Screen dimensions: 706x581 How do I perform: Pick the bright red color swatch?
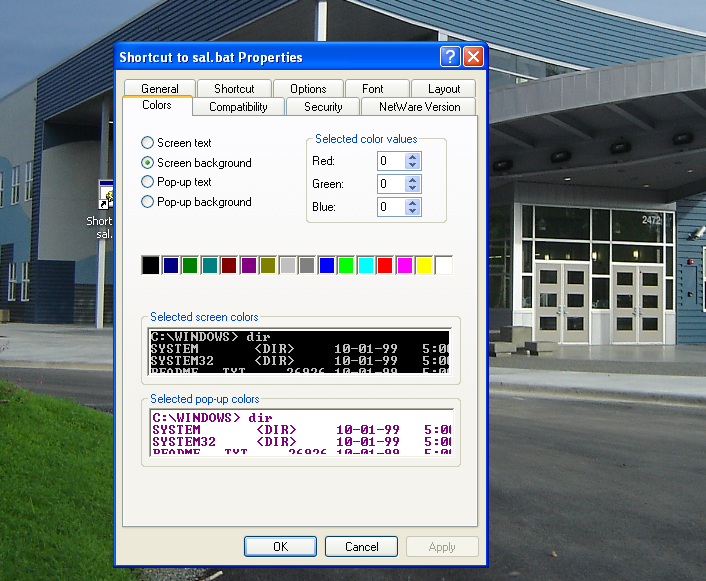point(385,265)
